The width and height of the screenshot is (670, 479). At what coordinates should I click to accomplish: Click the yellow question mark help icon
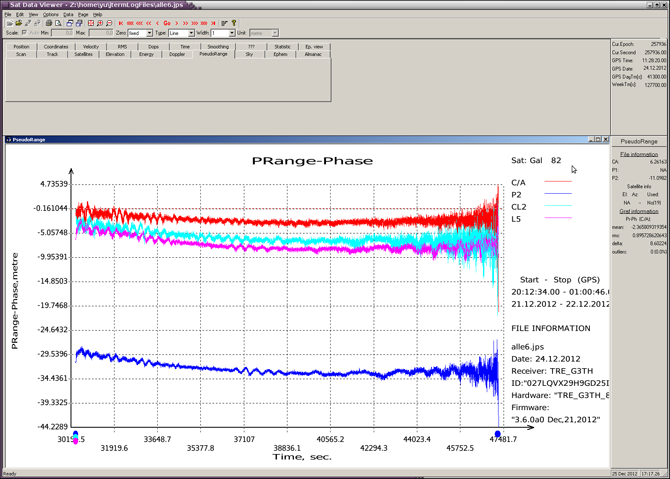click(234, 23)
